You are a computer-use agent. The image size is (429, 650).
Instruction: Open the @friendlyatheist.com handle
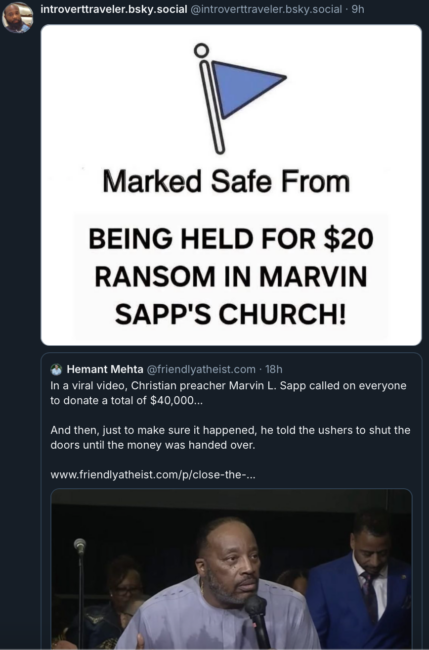point(201,369)
